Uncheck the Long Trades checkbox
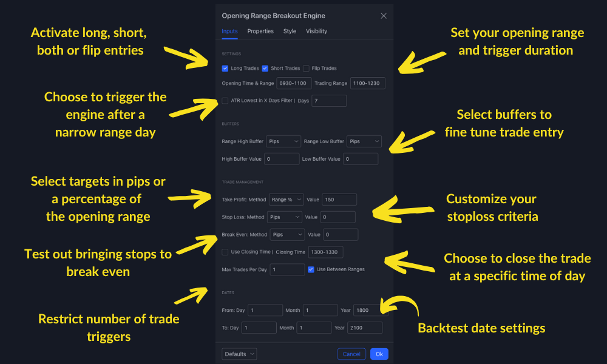 click(x=225, y=69)
